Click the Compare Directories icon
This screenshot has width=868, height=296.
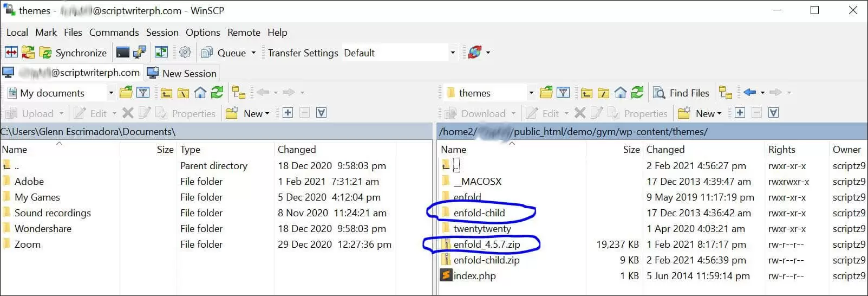[x=11, y=53]
